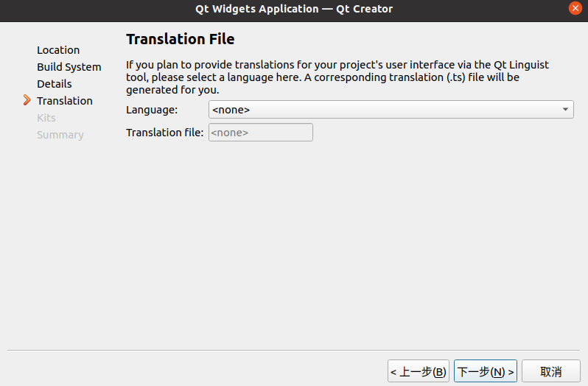
Task: Click the greyed Kits step
Action: pos(46,118)
